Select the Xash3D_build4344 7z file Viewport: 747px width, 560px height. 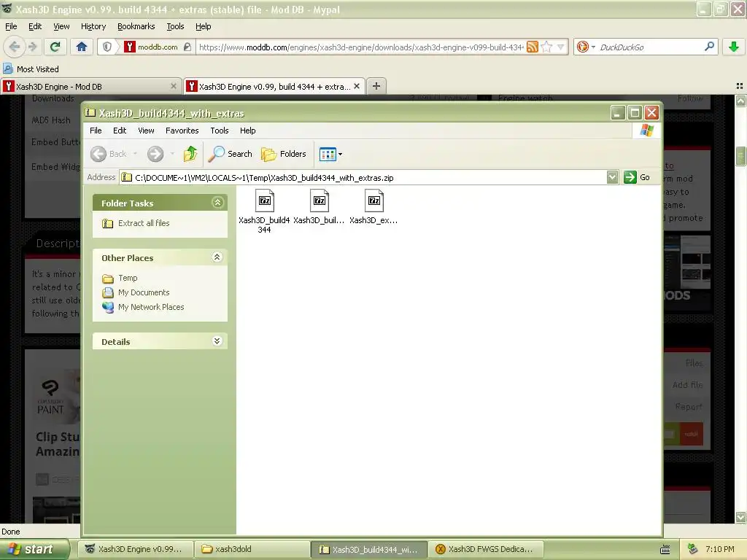tap(264, 211)
